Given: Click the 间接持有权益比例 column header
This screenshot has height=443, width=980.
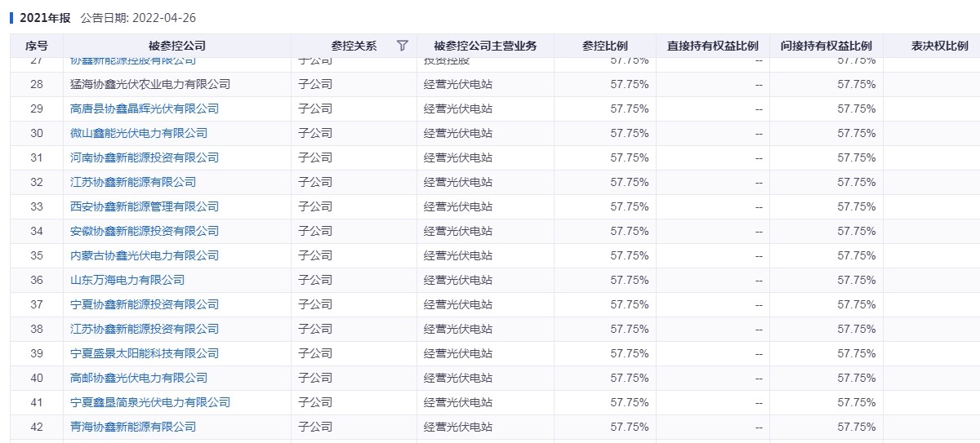Looking at the screenshot, I should tap(826, 46).
